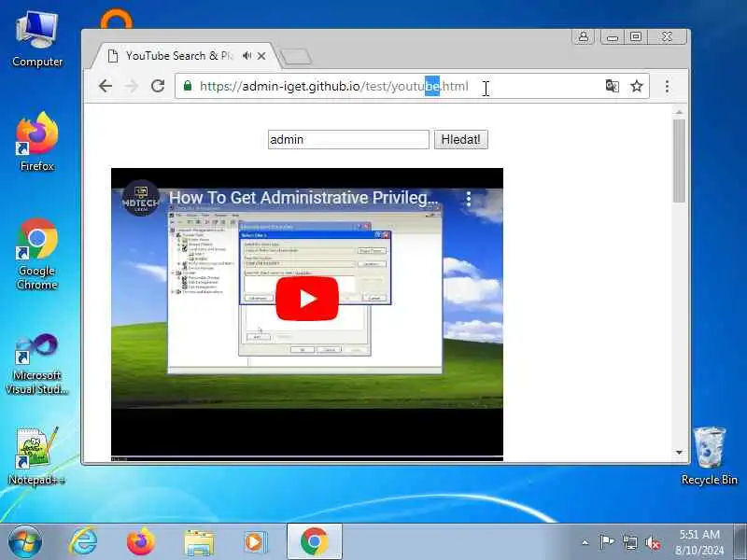Launch Firefox from the taskbar
This screenshot has height=560, width=747.
tap(141, 541)
